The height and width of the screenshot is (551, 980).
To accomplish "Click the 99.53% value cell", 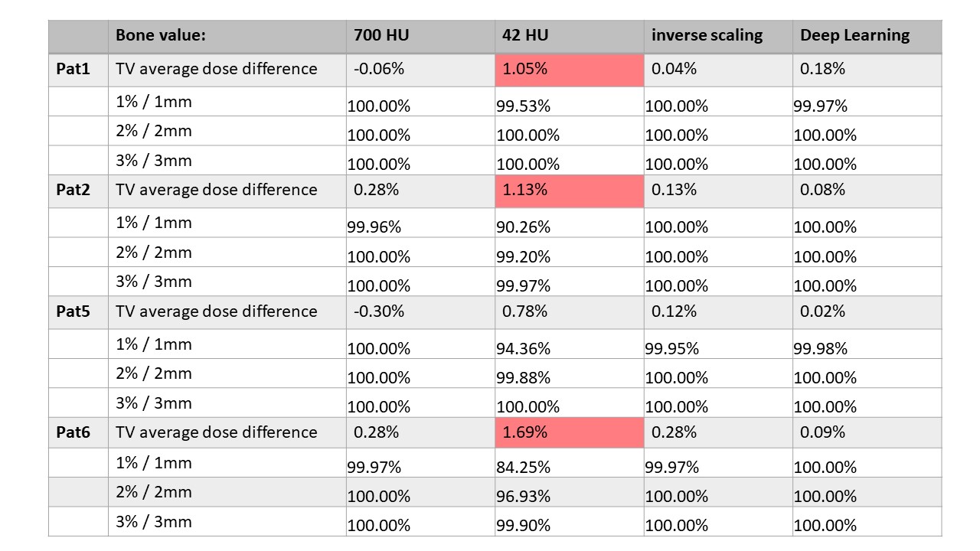I will coord(523,106).
